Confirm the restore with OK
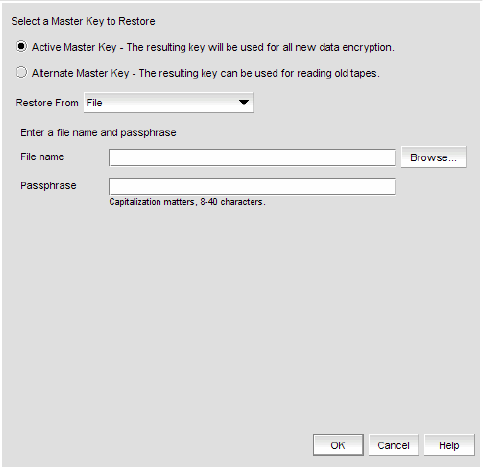 point(338,445)
